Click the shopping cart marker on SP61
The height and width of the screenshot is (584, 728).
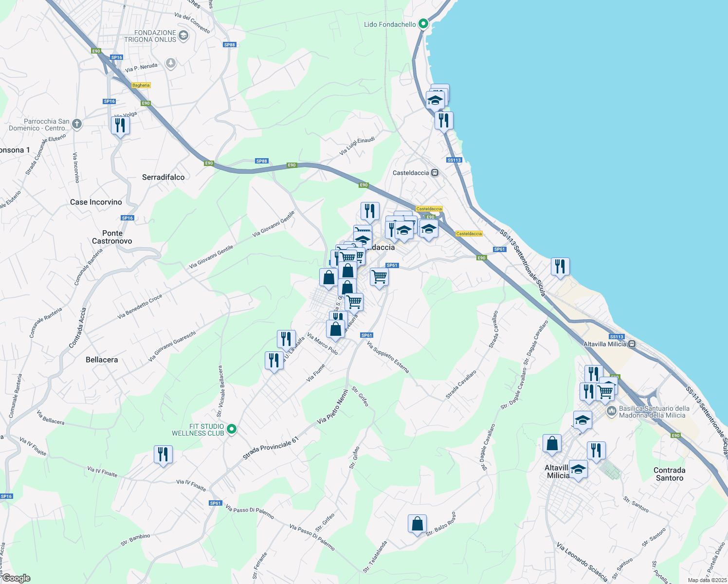(379, 276)
